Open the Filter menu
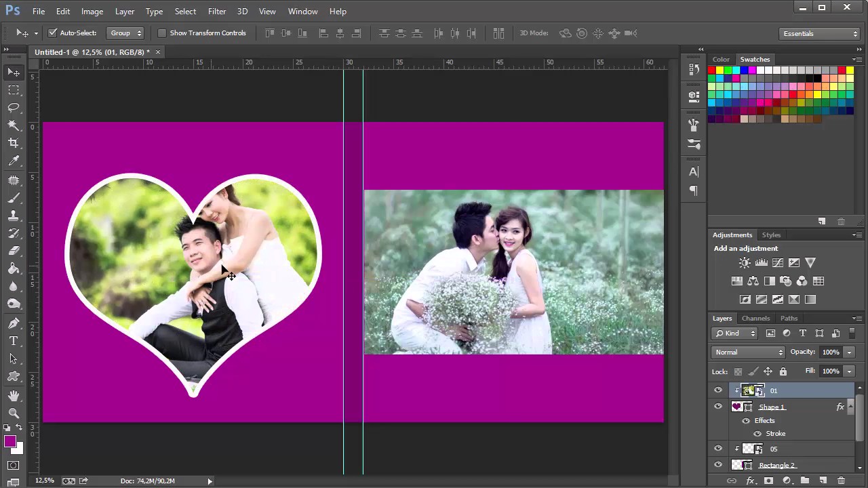This screenshot has height=488, width=868. 217,12
